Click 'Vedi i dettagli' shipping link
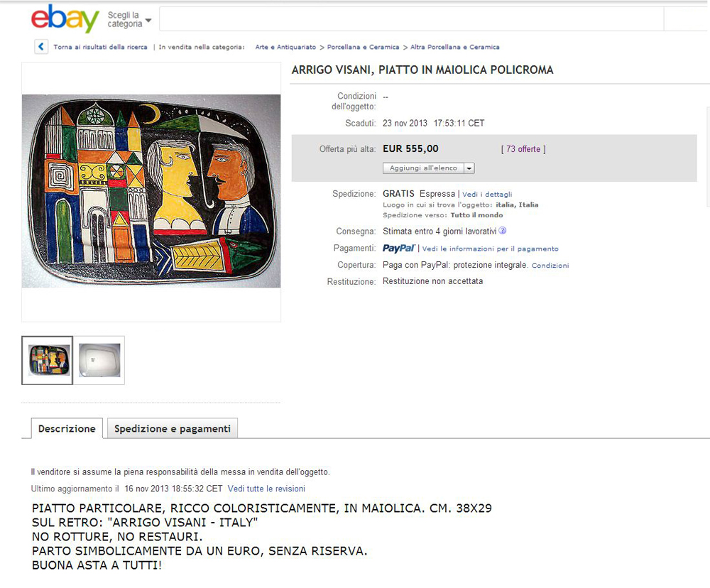Viewport: 710px width, 588px height. [x=487, y=195]
